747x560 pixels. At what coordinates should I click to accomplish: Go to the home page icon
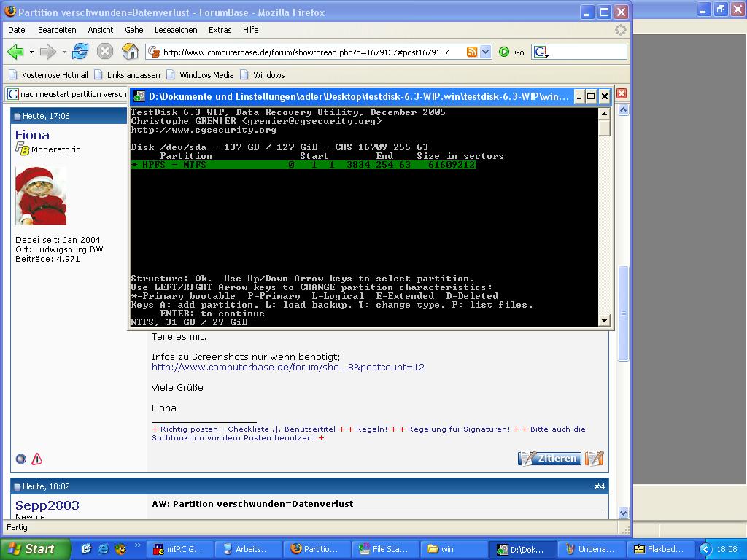point(130,52)
